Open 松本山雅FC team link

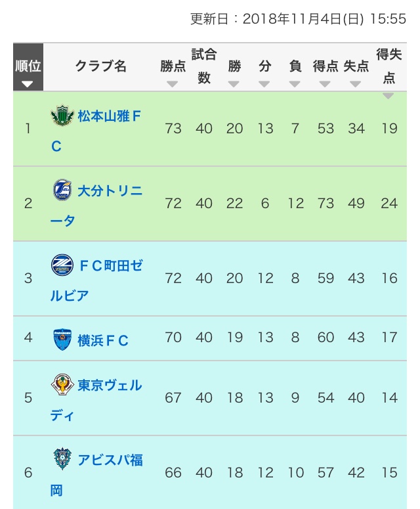click(x=110, y=117)
